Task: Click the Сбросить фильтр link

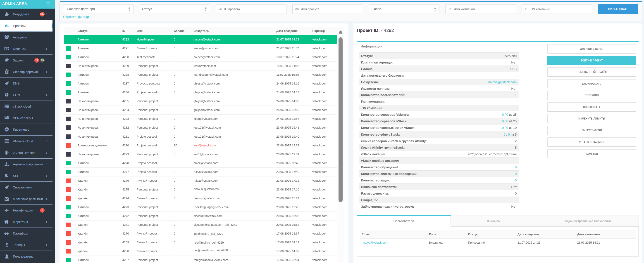Action: (76, 17)
